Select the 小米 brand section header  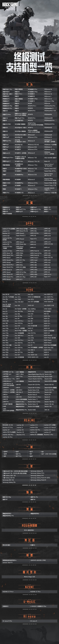[x=29, y=367]
